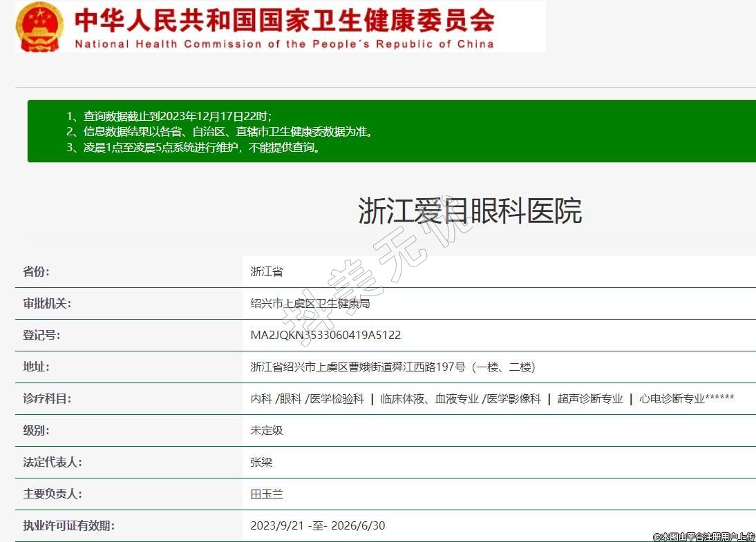Image resolution: width=756 pixels, height=542 pixels.
Task: Click the first notice line about 查询数据截止 time
Action: 169,116
